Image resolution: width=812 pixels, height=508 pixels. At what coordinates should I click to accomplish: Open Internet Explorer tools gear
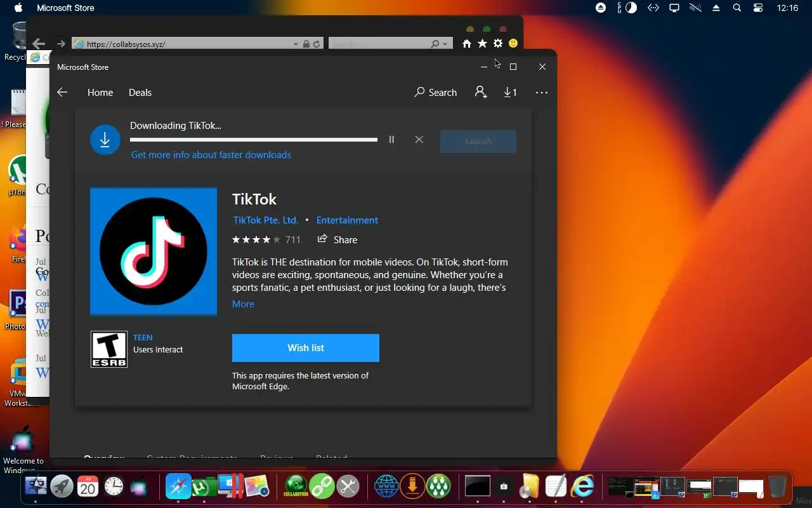(x=498, y=43)
